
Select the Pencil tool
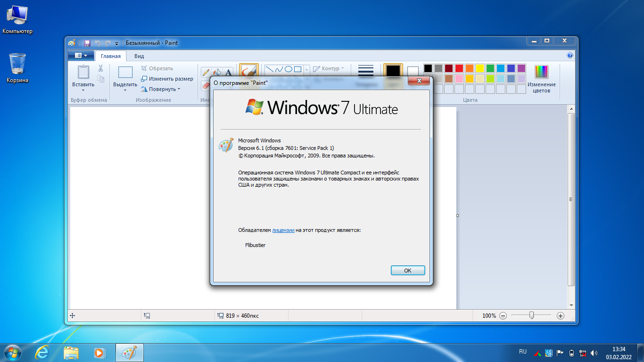pyautogui.click(x=206, y=72)
